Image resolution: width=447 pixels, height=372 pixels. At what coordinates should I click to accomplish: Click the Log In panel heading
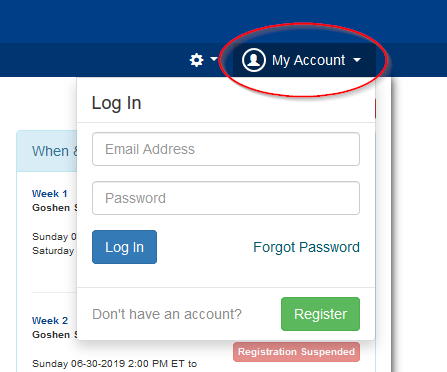point(116,103)
